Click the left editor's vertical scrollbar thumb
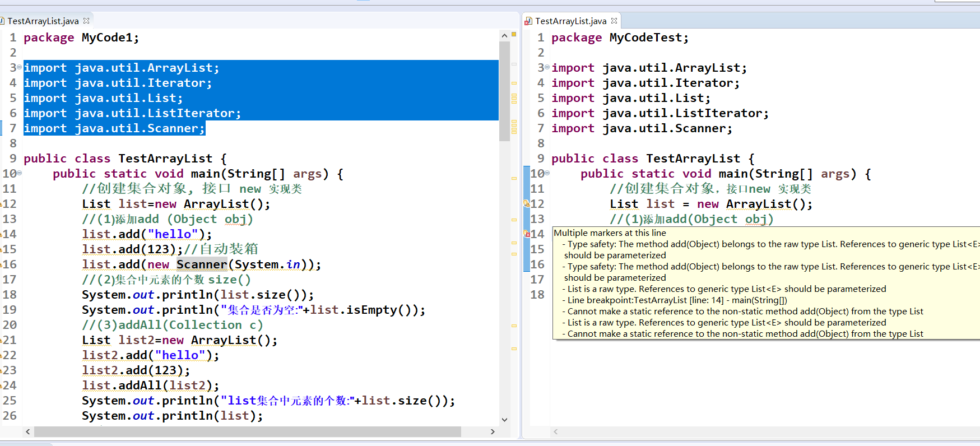Viewport: 980px width, 446px height. [x=504, y=91]
